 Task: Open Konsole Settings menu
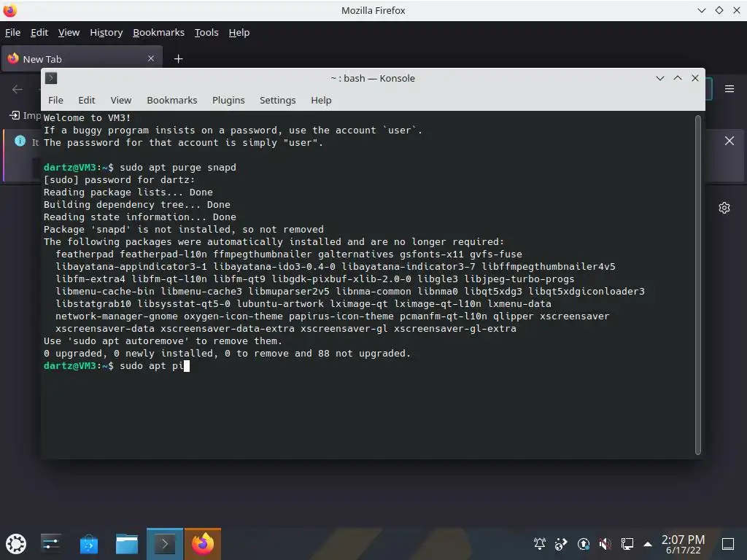click(278, 101)
